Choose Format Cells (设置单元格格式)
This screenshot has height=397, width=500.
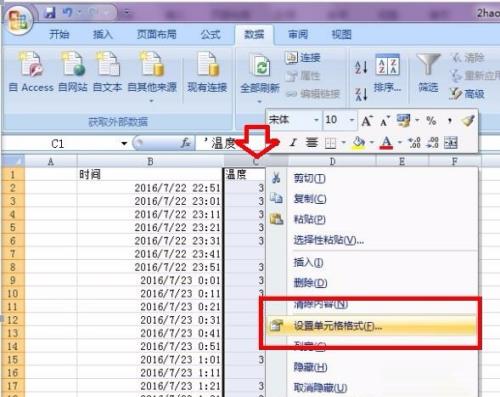pos(372,326)
